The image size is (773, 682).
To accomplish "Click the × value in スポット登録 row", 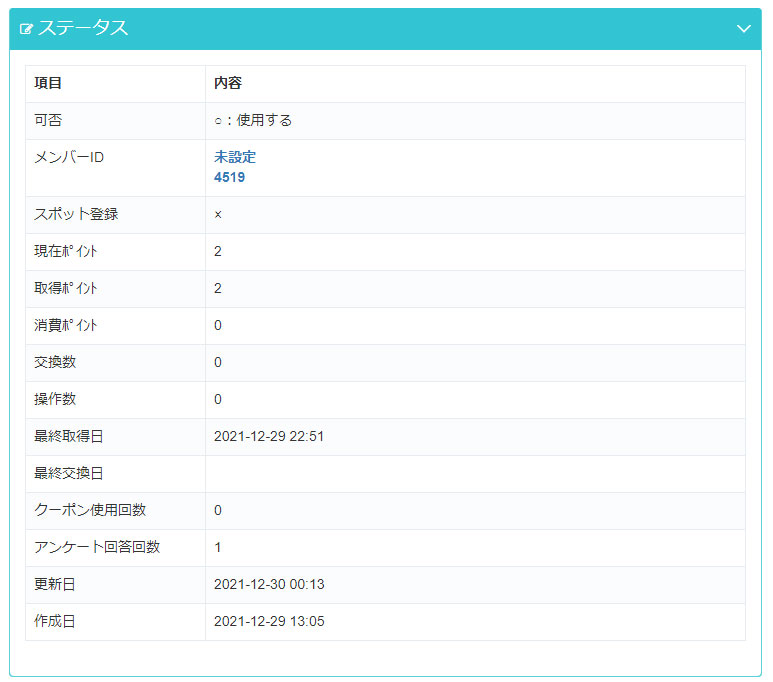I will click(218, 215).
